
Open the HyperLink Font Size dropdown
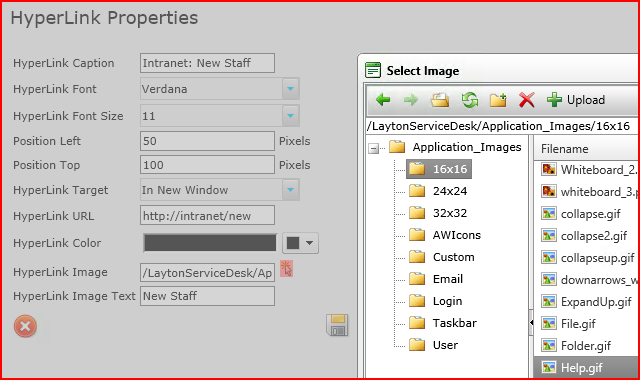[291, 116]
